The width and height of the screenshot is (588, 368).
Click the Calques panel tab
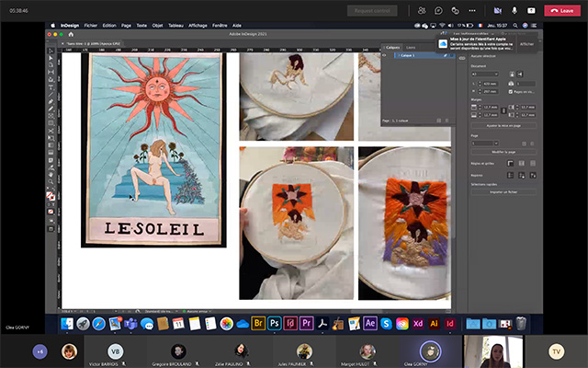point(392,47)
